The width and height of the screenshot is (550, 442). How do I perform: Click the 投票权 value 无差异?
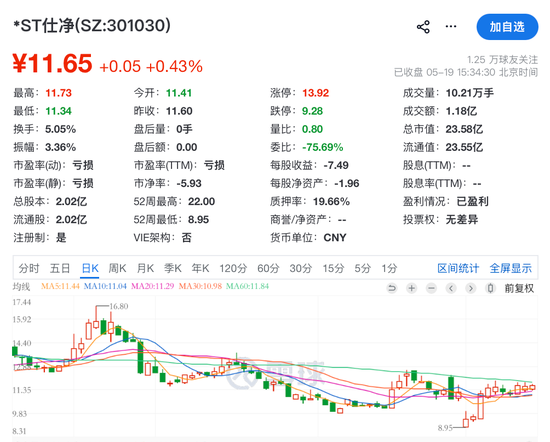tap(462, 220)
